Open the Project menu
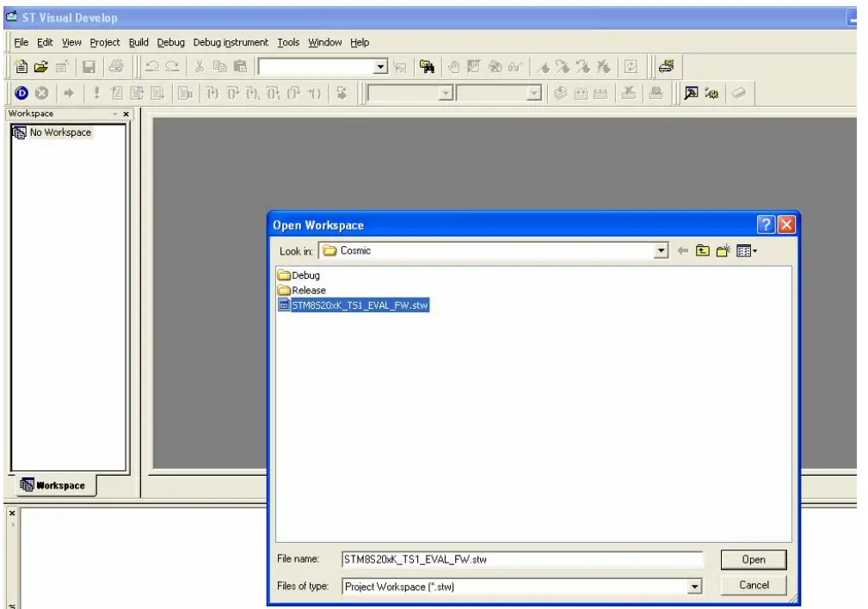The image size is (868, 609). pos(105,43)
